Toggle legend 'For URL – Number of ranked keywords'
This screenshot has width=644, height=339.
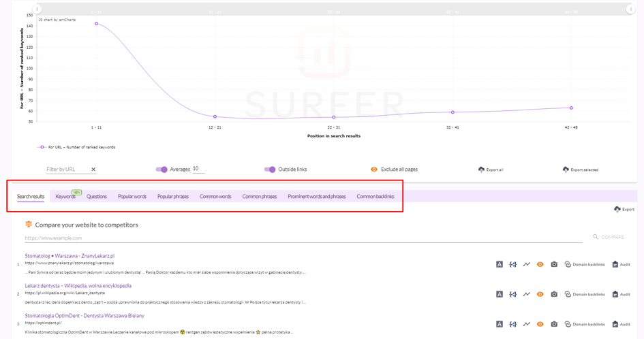pos(76,147)
